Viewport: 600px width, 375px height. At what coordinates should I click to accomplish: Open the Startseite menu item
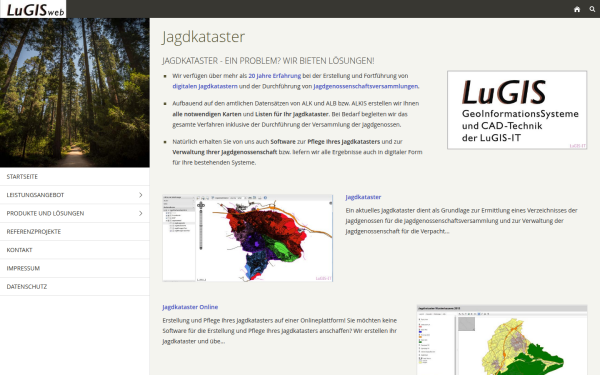75,177
